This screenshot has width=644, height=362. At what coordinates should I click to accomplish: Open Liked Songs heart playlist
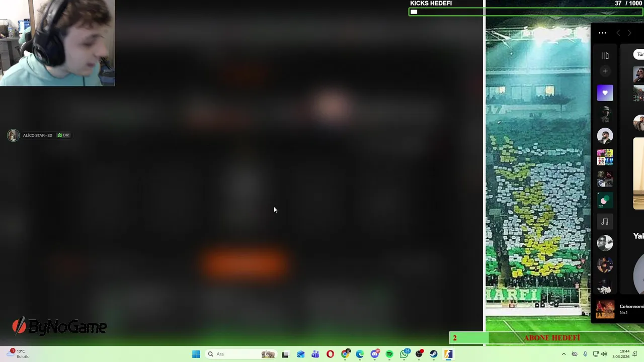605,93
